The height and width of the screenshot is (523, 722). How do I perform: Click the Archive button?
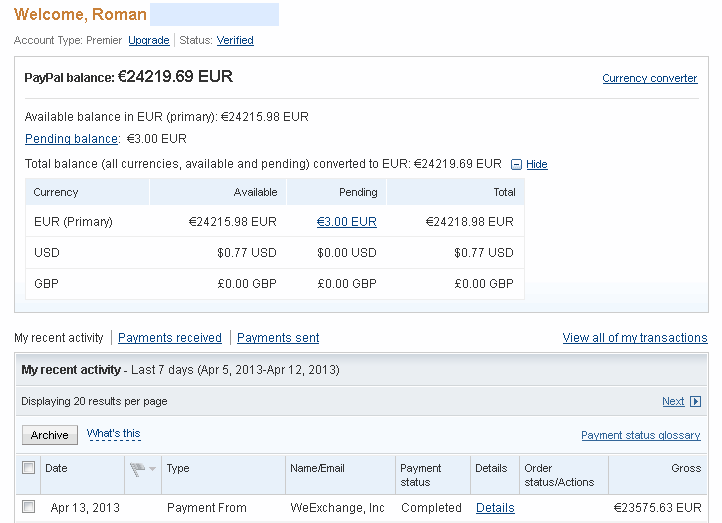(x=50, y=435)
